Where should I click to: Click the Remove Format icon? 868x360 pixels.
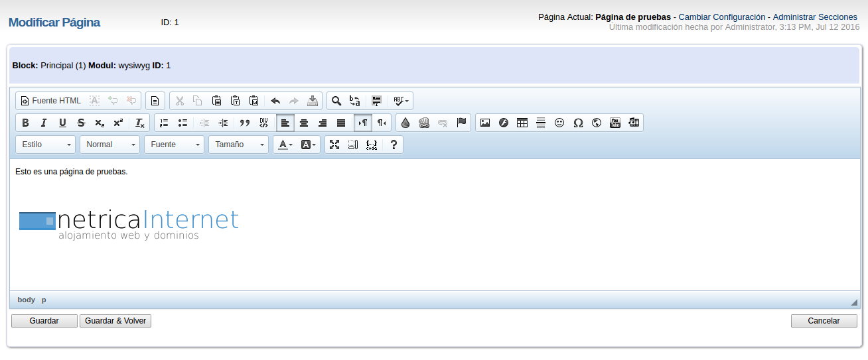[x=140, y=123]
